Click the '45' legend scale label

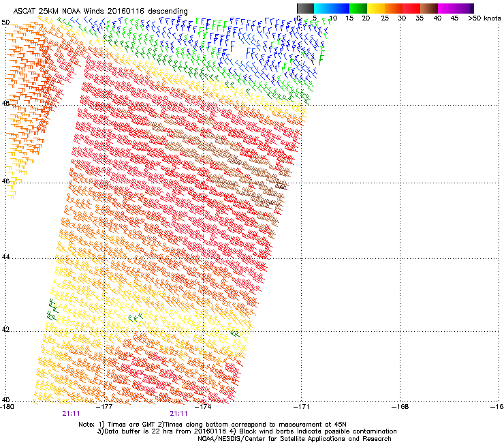point(454,18)
